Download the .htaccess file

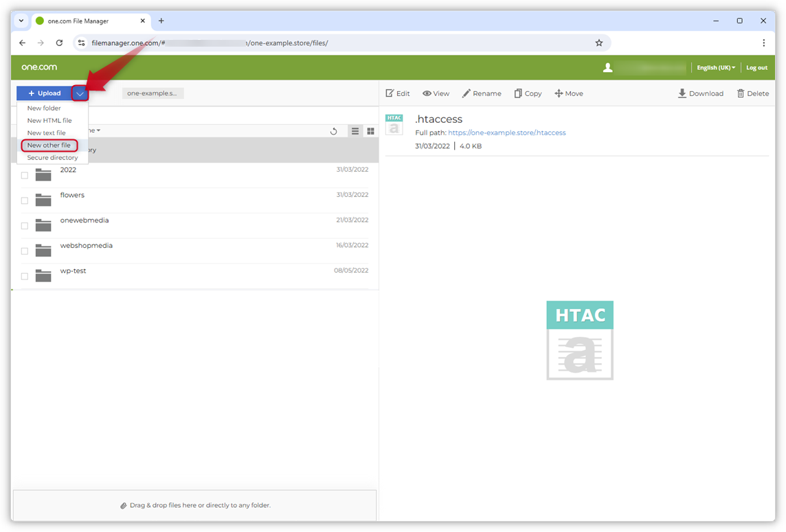[700, 93]
